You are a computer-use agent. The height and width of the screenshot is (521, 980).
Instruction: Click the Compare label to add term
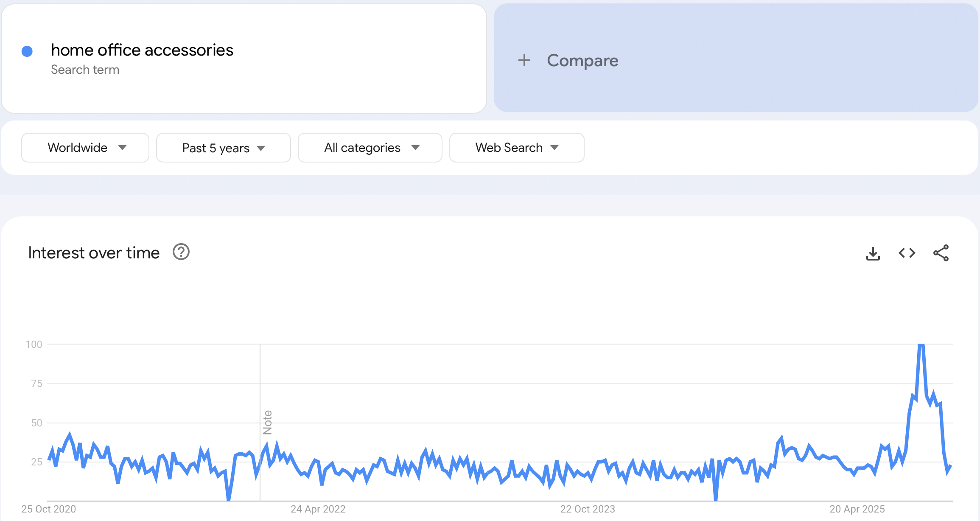coord(582,60)
